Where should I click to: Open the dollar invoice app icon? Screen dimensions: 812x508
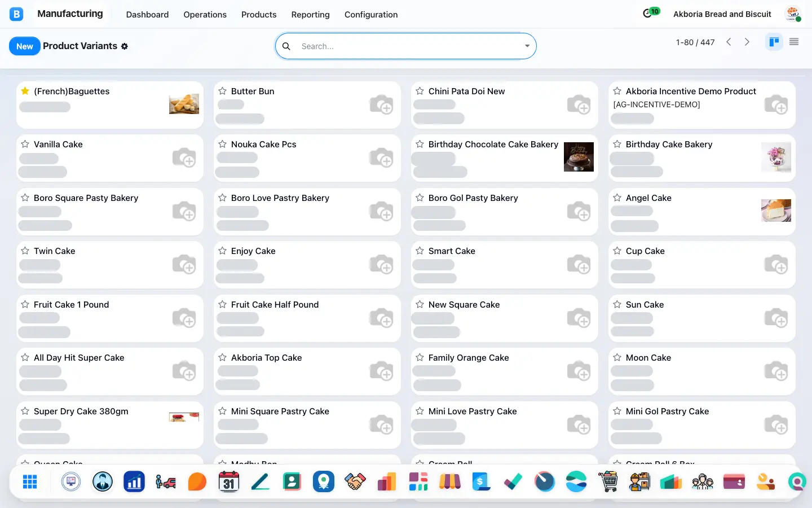click(x=482, y=482)
